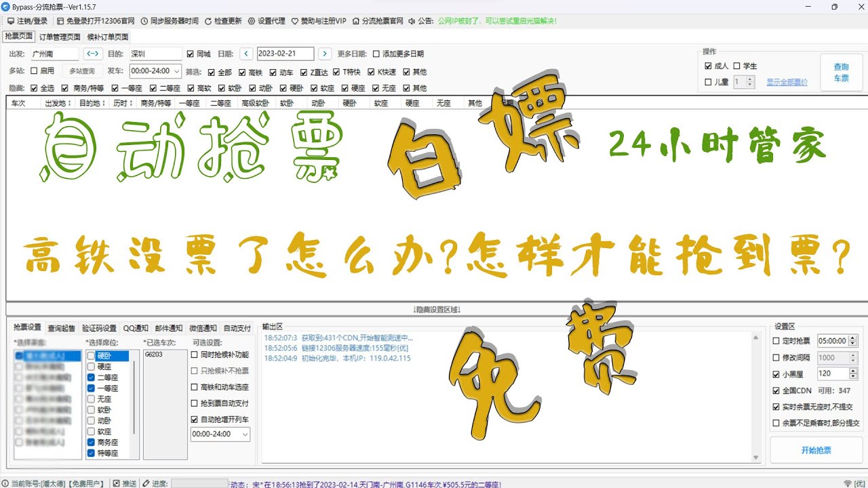Click the Wi-Fi signal icon in status bar

[848, 483]
